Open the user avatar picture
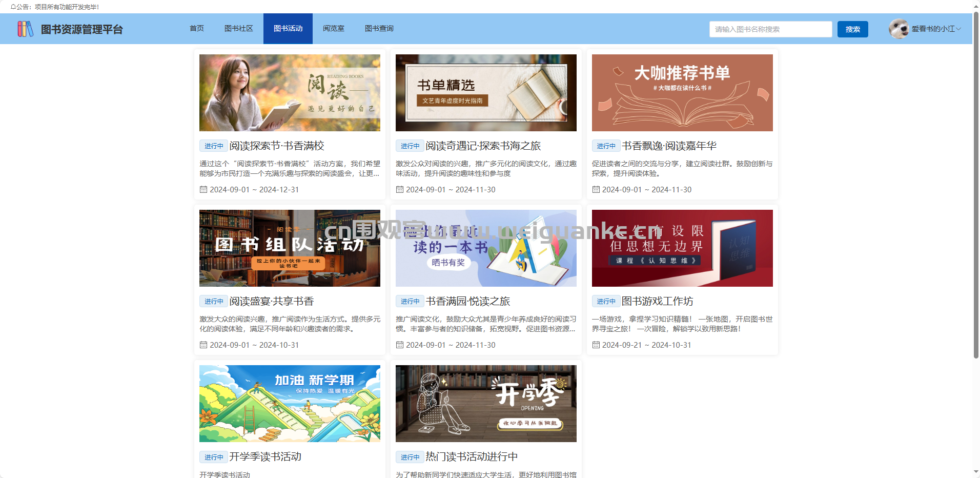Viewport: 980px width, 478px height. (x=899, y=29)
